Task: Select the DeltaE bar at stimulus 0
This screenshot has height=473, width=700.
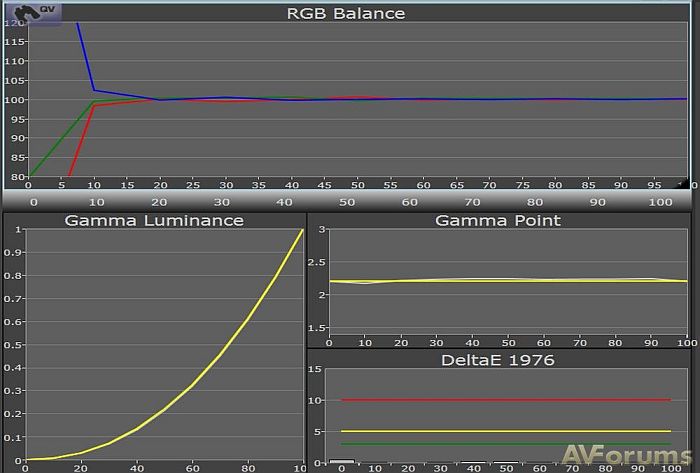Action: pos(342,461)
